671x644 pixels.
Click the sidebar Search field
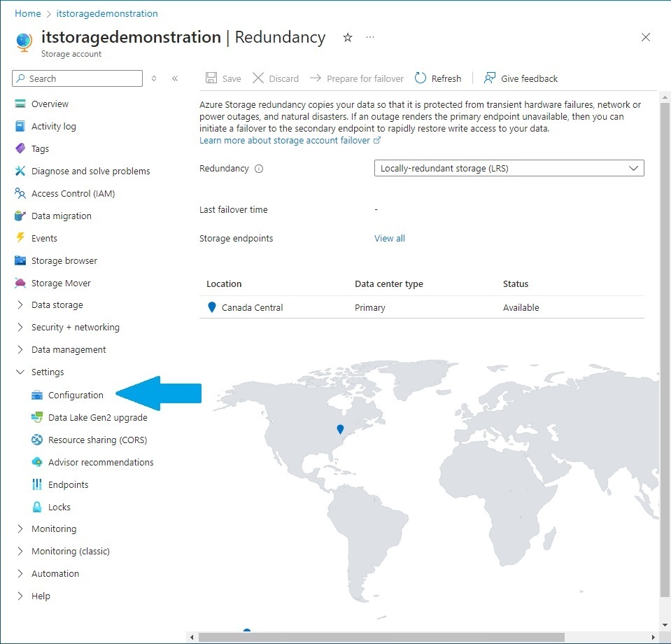point(78,78)
